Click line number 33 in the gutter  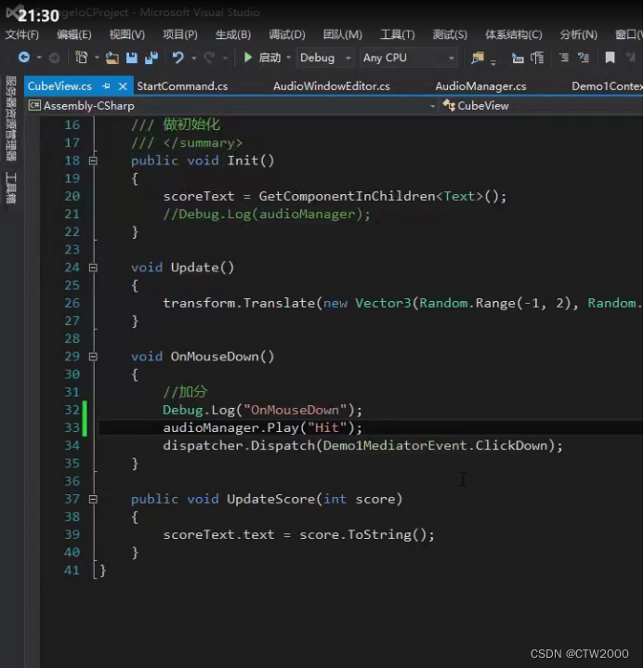tap(72, 427)
